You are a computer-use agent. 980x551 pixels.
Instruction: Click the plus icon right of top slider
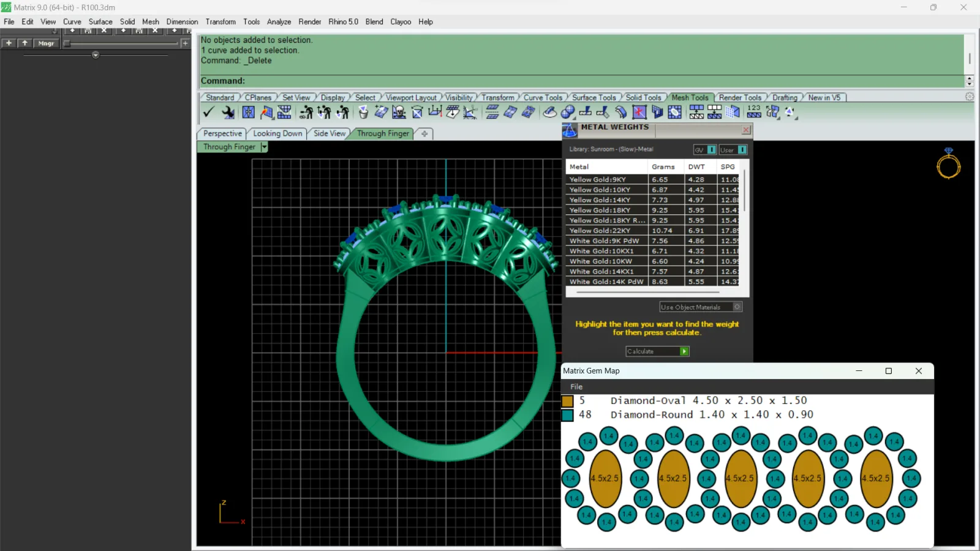pos(185,43)
